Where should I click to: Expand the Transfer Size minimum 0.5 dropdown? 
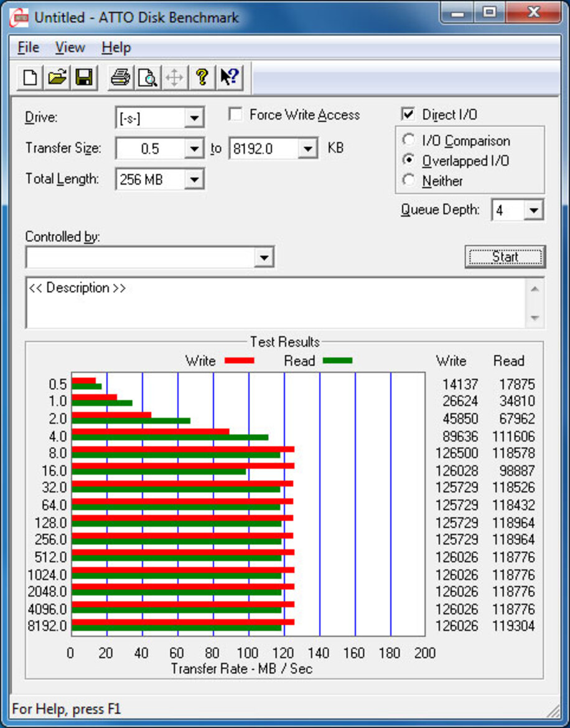[194, 149]
